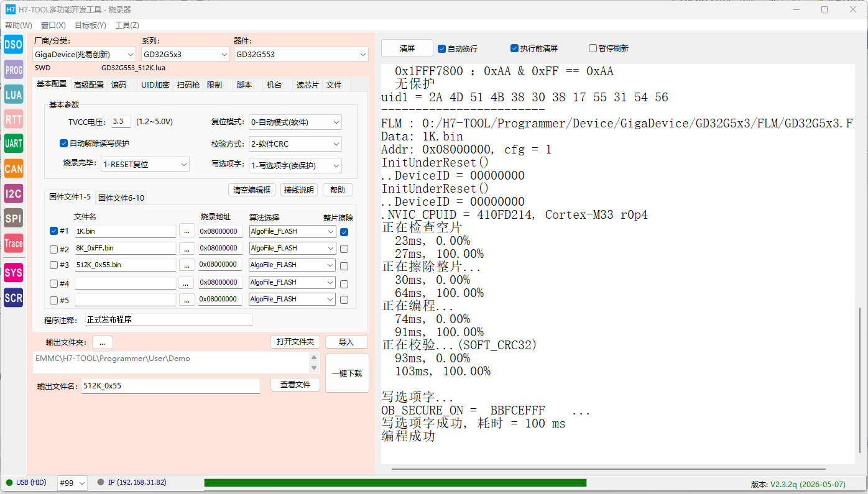Toggle 自动解除读写保护 checkbox
The height and width of the screenshot is (494, 868).
click(63, 143)
